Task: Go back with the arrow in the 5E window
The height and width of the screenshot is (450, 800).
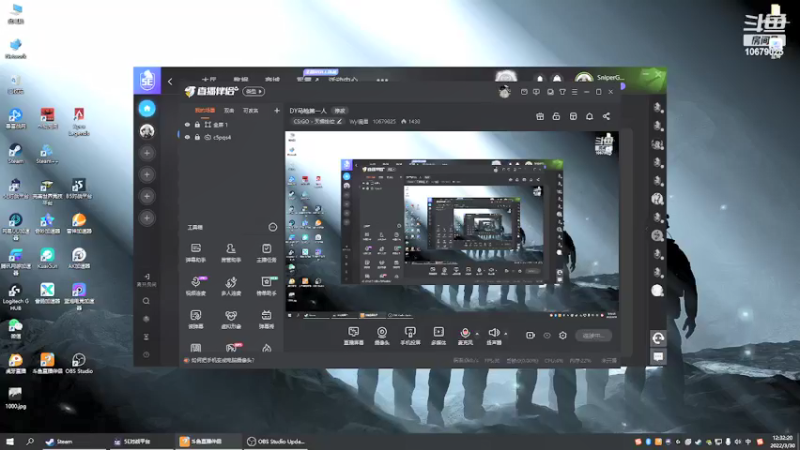Action: [170, 81]
